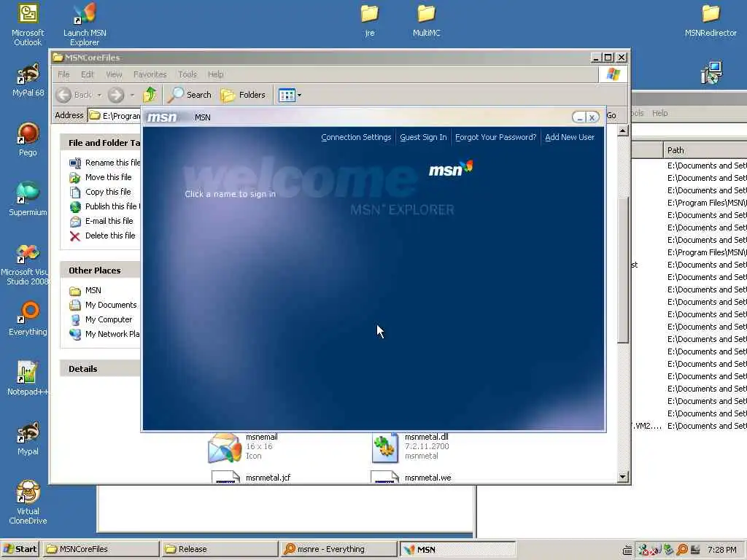Click Connection Settings link in MSN
This screenshot has width=747, height=560.
point(356,137)
